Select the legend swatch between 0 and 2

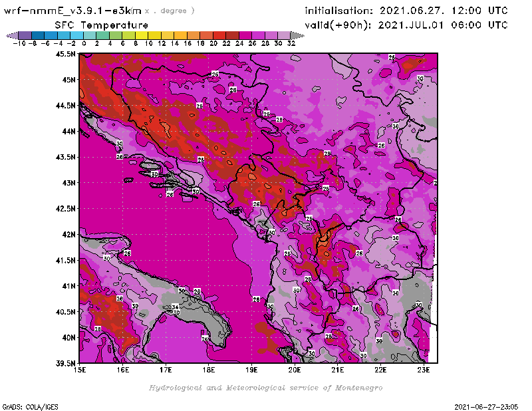(90, 35)
